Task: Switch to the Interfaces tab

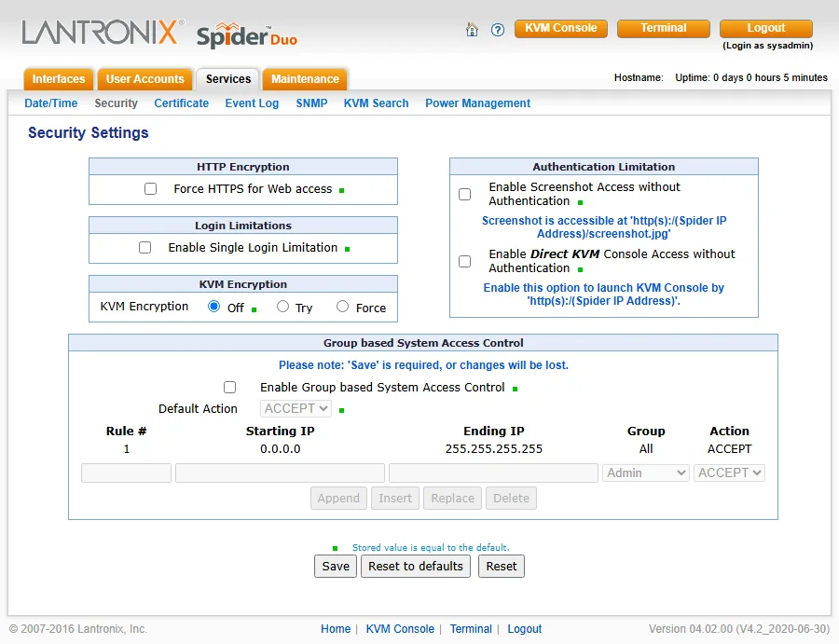Action: [x=59, y=79]
